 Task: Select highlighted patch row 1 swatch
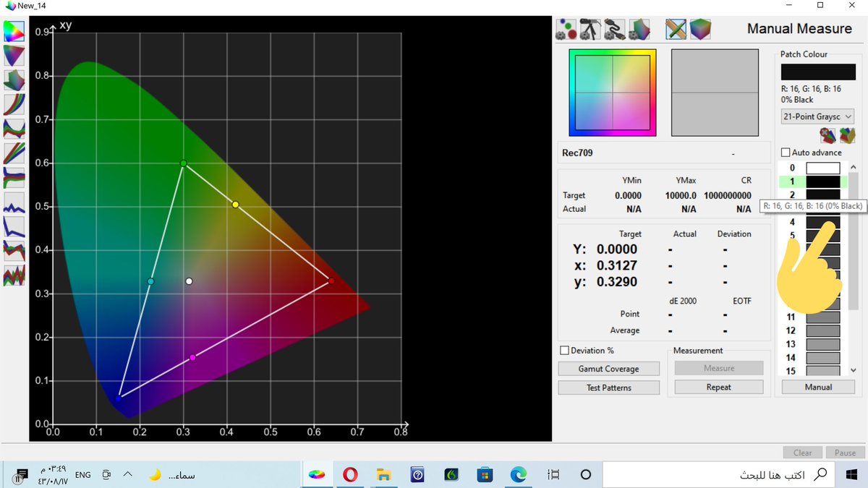pos(823,181)
